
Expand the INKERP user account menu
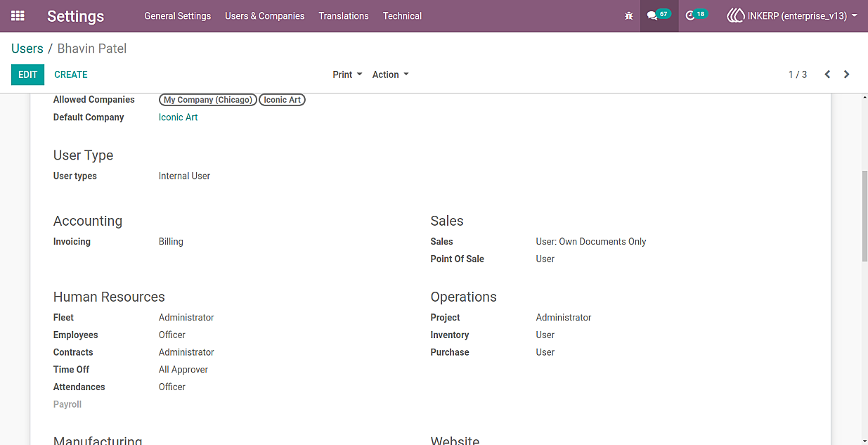(792, 15)
